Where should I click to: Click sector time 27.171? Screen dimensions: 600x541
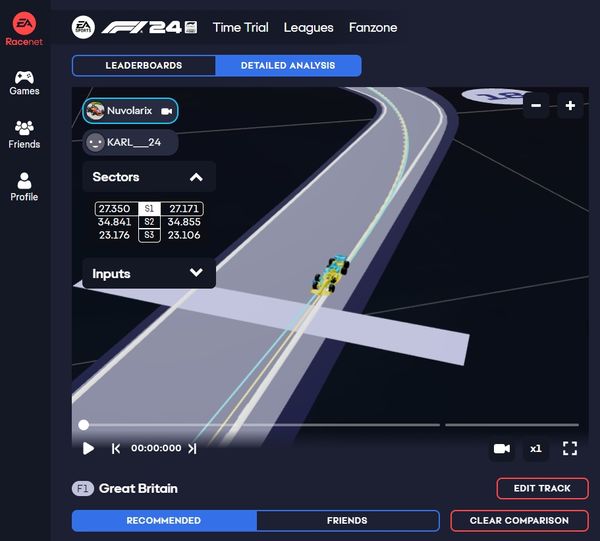[184, 209]
